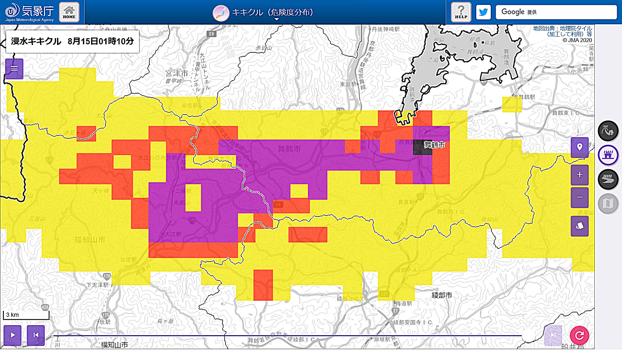Image resolution: width=622 pixels, height=364 pixels.
Task: Click the Google search input field
Action: [x=570, y=12]
